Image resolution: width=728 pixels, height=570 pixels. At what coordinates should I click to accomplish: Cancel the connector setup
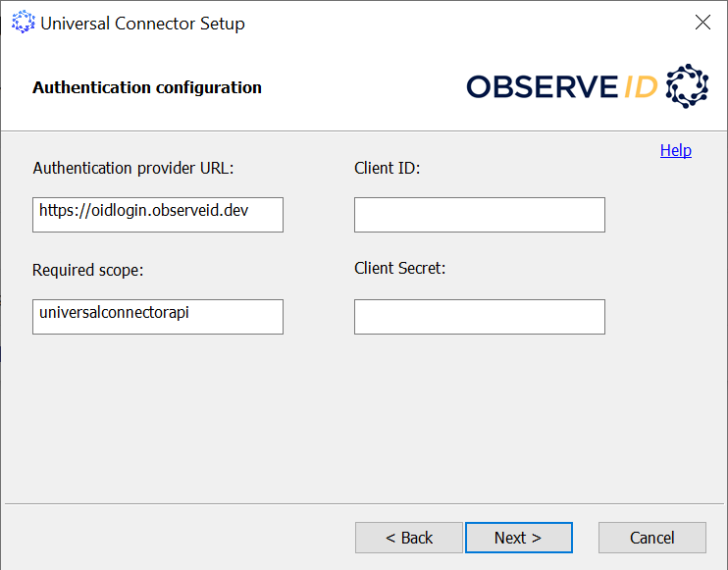(x=651, y=538)
